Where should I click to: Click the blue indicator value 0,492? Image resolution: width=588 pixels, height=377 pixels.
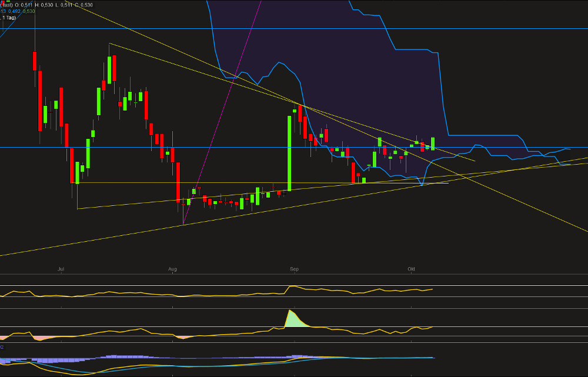[x=14, y=11]
